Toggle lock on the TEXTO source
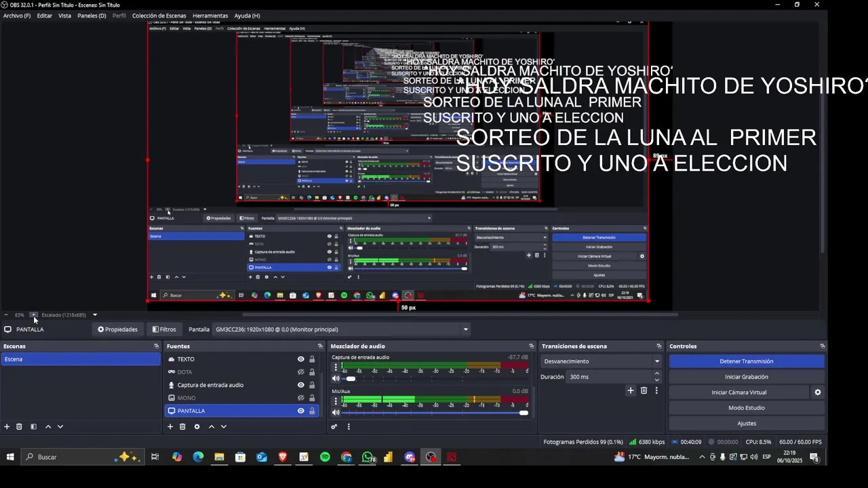868x488 pixels. point(312,359)
